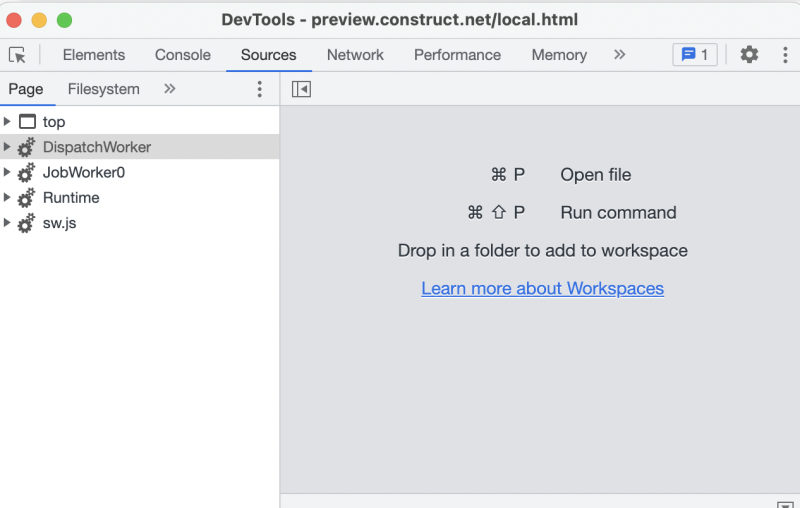Open Learn more about Workspaces link
Screen dimensions: 800x508
click(542, 288)
